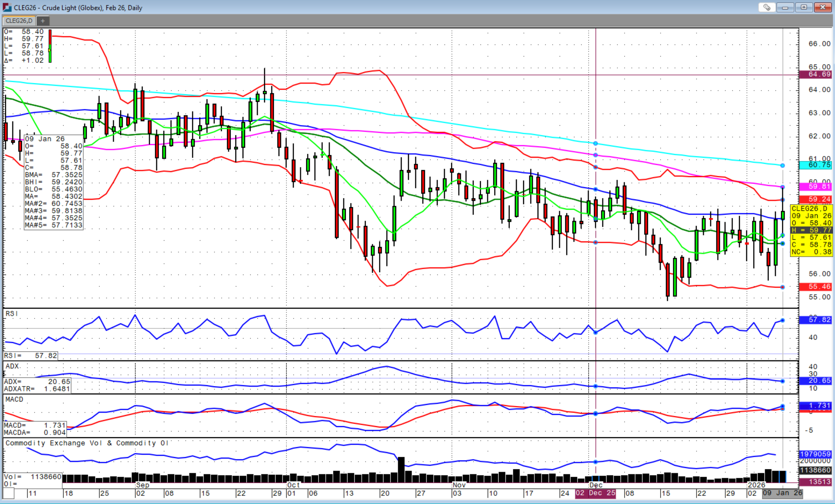Maximize the CLEG26 chart window

tap(804, 7)
